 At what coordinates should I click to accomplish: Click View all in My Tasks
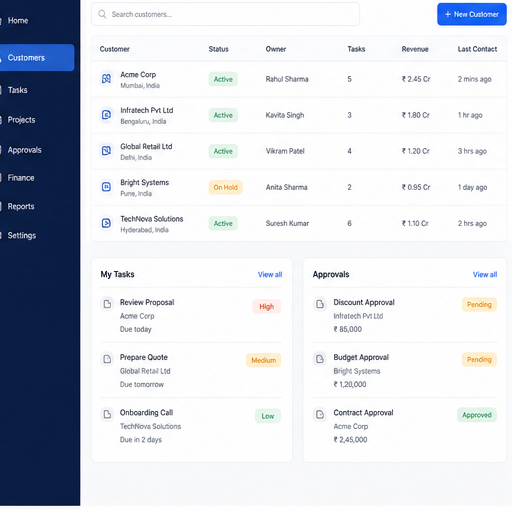270,275
